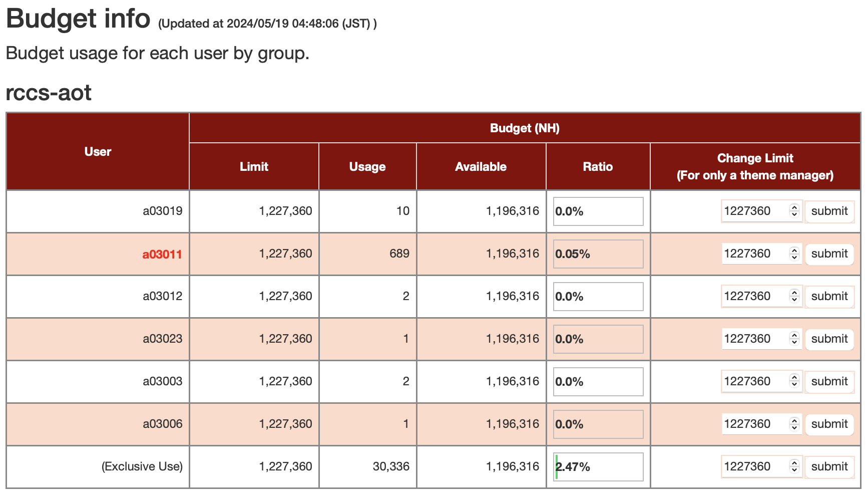Click the 2.47% ratio bar for Exclusive Use
Image resolution: width=868 pixels, height=496 pixels.
(x=598, y=467)
